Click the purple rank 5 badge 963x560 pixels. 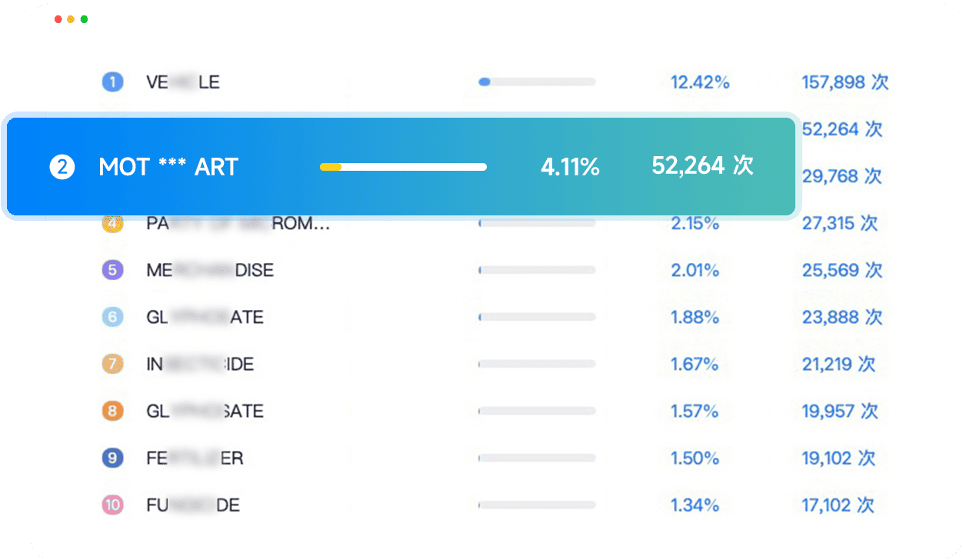pyautogui.click(x=112, y=270)
